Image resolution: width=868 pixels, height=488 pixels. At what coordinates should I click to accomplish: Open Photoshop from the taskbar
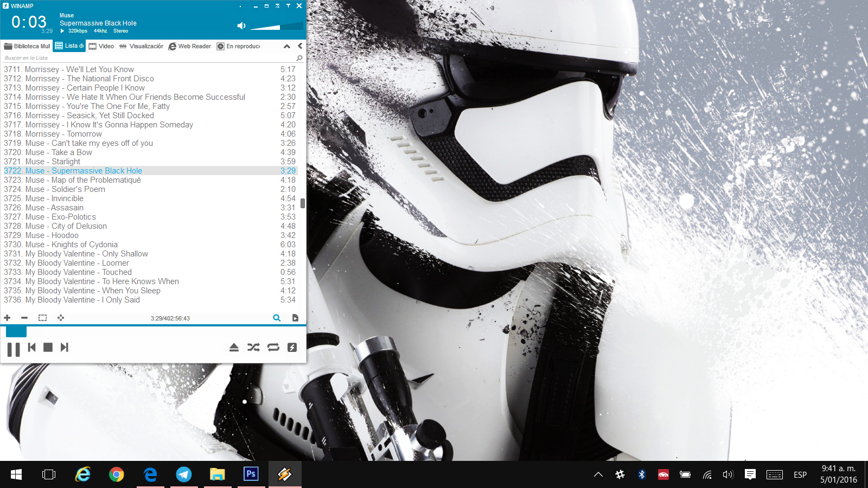tap(251, 474)
